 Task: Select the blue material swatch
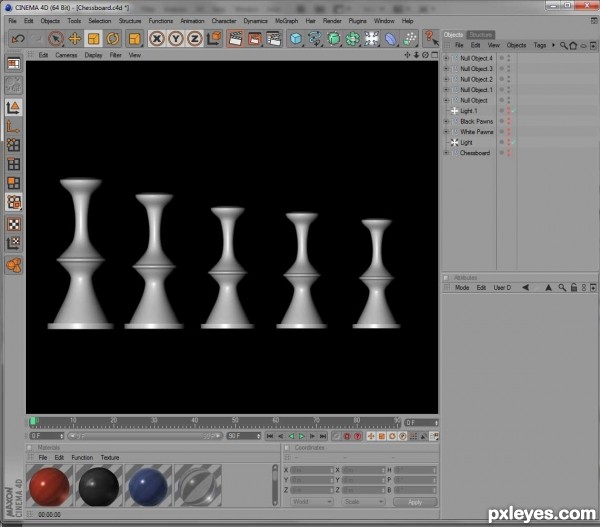(148, 486)
